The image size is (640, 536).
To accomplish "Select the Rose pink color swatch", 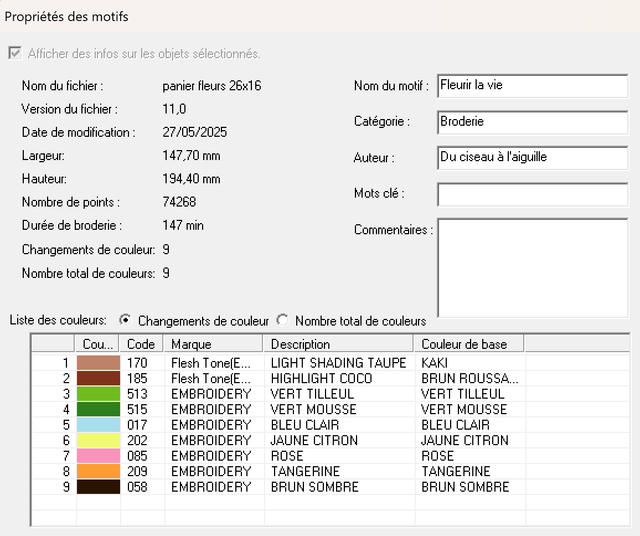I will tap(98, 456).
